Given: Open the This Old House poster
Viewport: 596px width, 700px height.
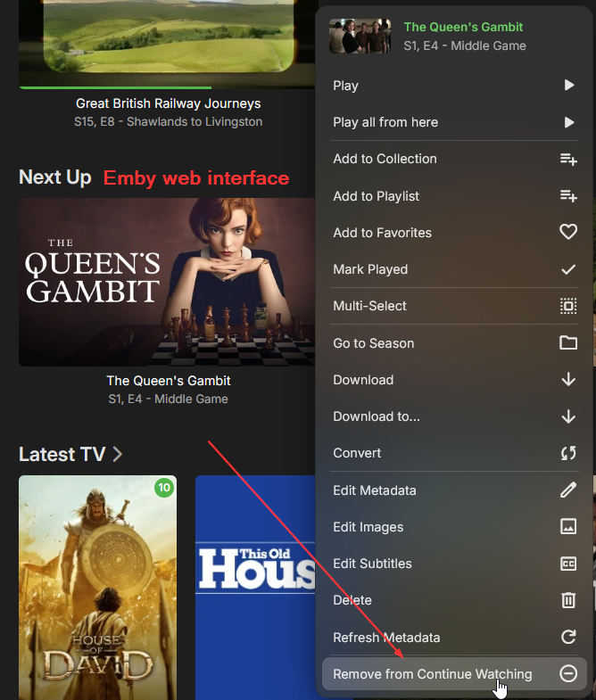Looking at the screenshot, I should click(x=255, y=588).
